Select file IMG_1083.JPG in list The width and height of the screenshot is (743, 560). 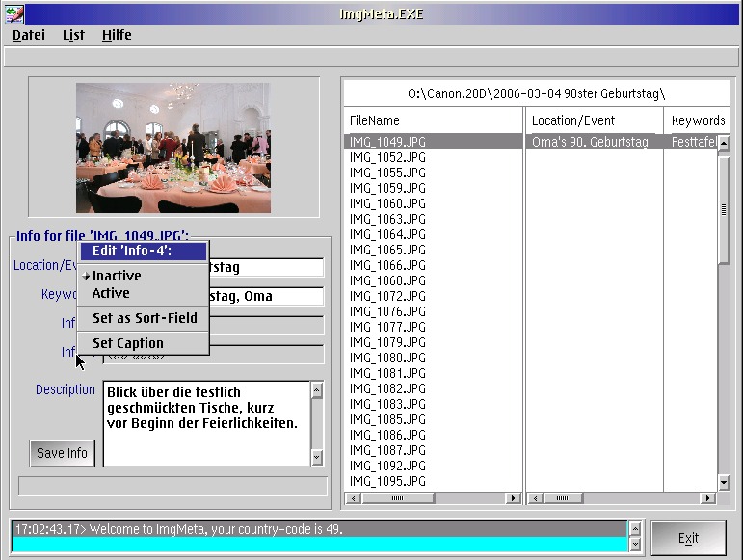point(433,404)
